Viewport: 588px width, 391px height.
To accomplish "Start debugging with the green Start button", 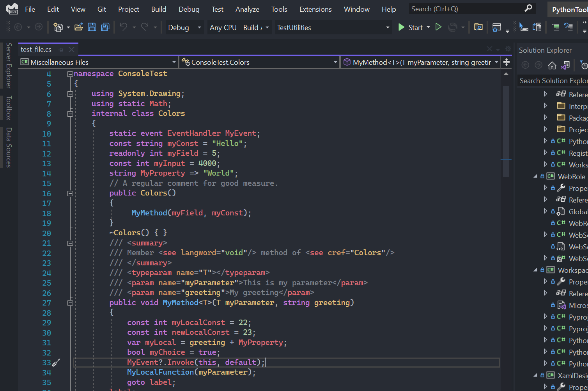I will [x=413, y=27].
